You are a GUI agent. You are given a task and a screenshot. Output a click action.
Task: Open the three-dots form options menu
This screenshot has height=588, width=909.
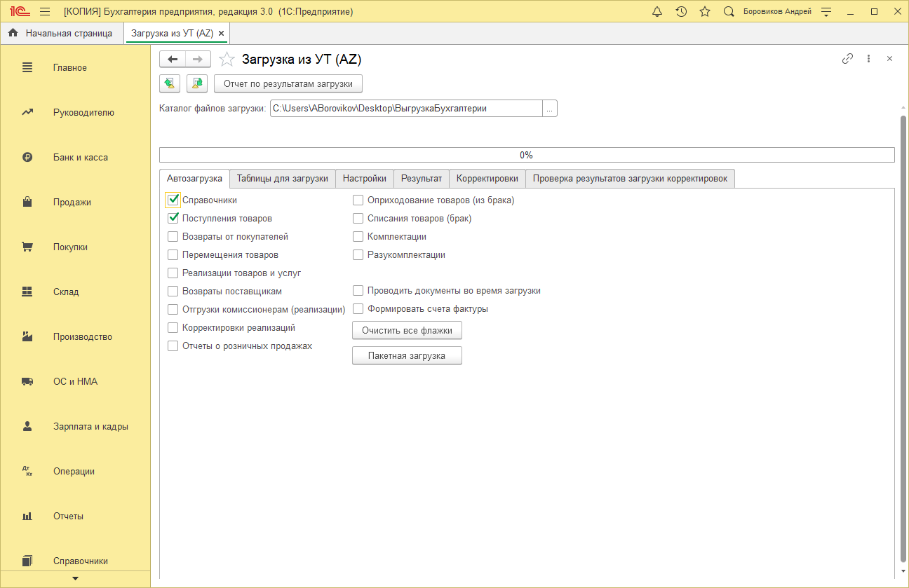click(x=868, y=59)
